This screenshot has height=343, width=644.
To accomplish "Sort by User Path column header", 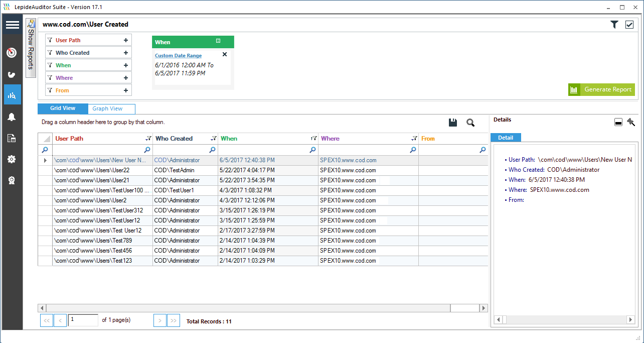I will pos(69,139).
